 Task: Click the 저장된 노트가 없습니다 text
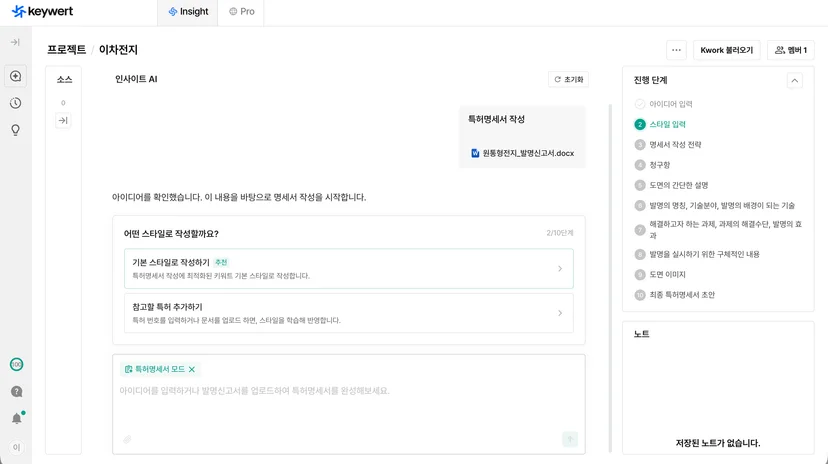click(x=718, y=443)
